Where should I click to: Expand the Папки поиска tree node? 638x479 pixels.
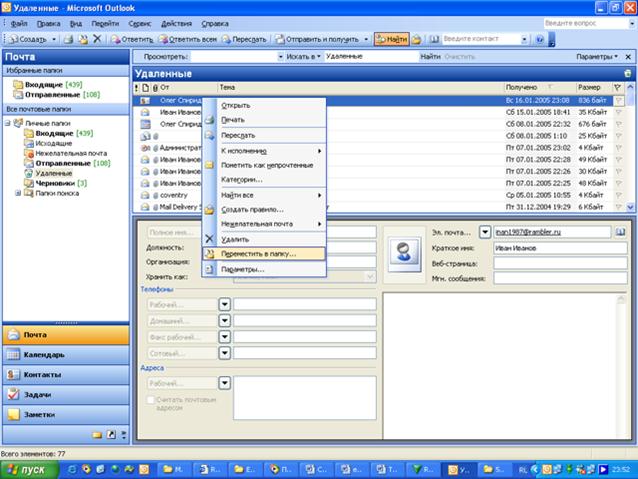pyautogui.click(x=18, y=193)
